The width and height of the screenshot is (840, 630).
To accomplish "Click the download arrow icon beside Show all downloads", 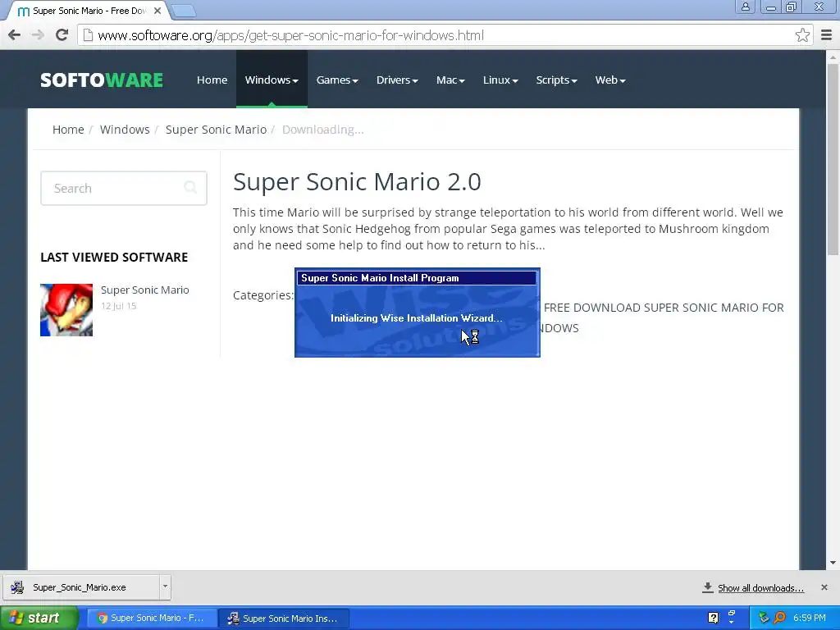I will [708, 587].
